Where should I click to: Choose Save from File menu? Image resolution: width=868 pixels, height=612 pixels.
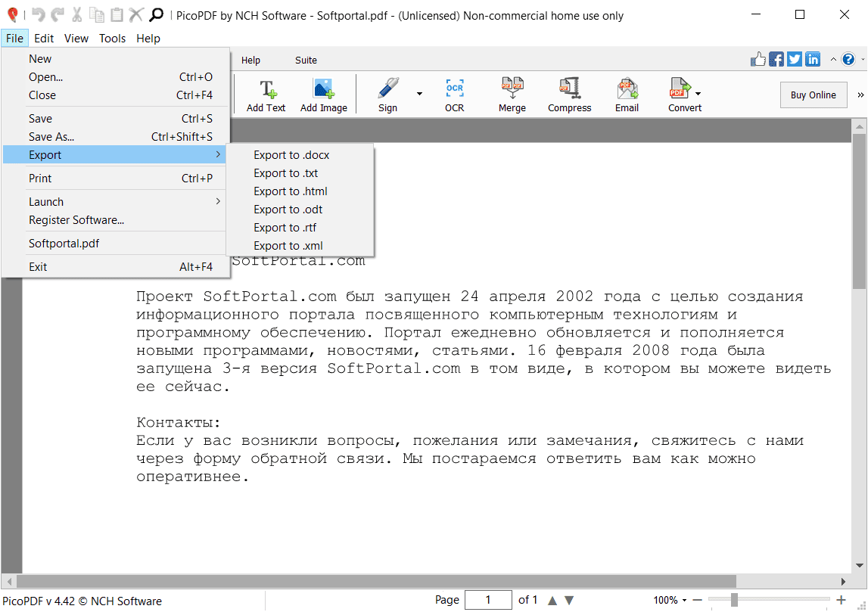click(x=116, y=119)
